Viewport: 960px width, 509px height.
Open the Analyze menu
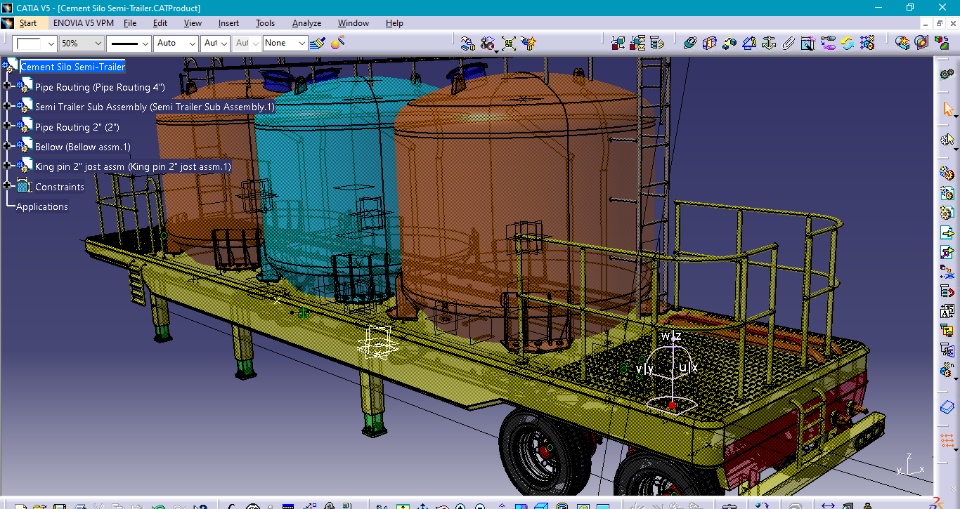point(306,23)
